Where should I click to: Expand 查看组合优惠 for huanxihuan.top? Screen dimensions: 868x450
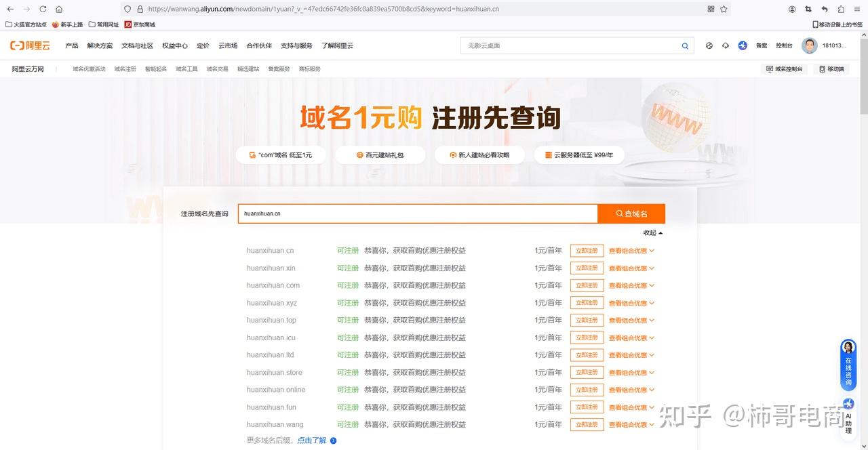coord(631,321)
